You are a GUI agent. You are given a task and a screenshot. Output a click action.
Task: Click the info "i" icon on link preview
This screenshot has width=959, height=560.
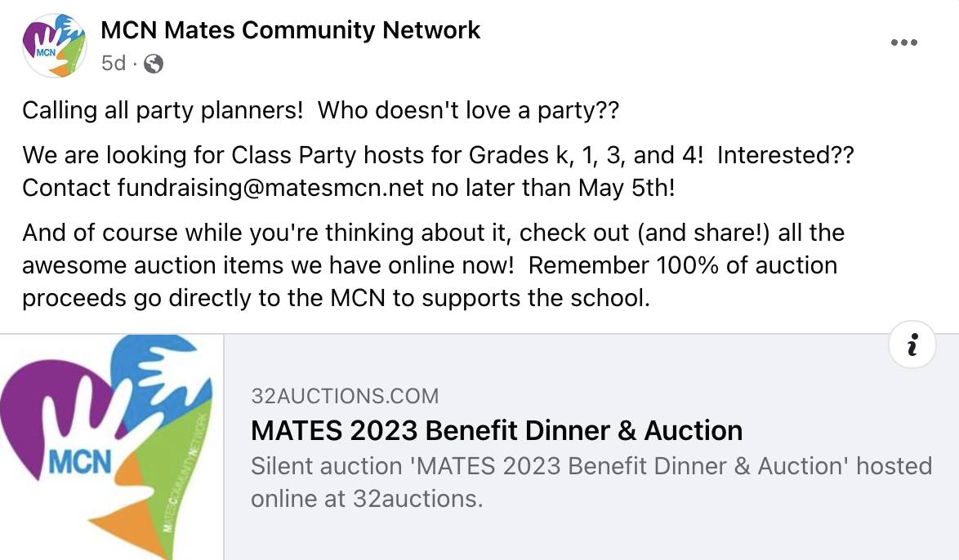click(912, 346)
